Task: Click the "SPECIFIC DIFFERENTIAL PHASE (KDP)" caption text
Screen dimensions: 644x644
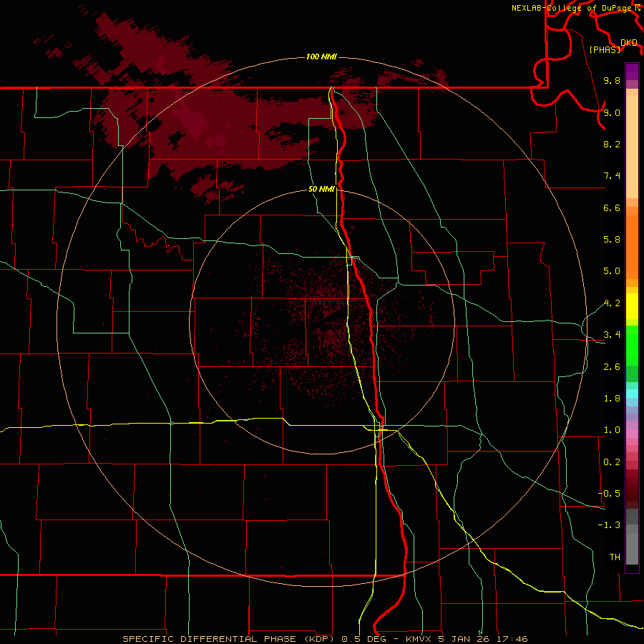Action: coord(230,639)
